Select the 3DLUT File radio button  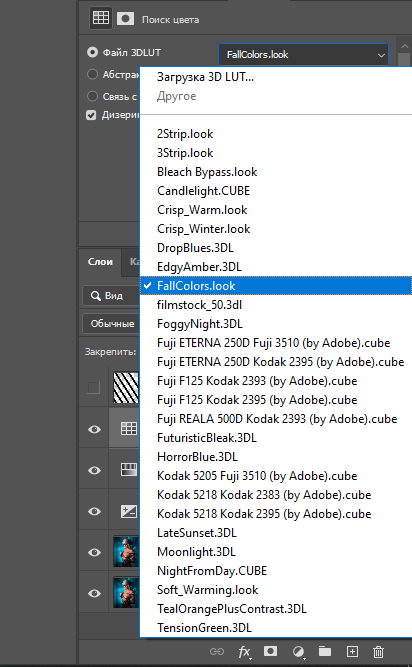point(92,52)
